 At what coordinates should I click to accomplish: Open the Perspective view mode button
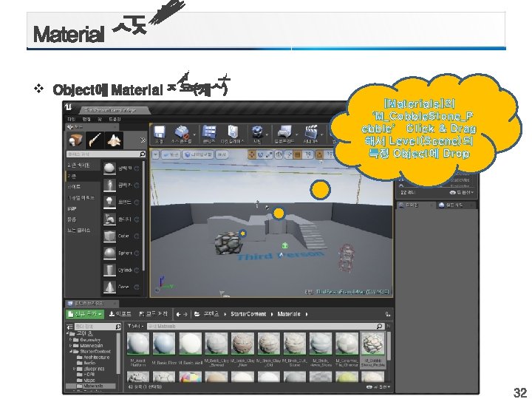(x=171, y=154)
